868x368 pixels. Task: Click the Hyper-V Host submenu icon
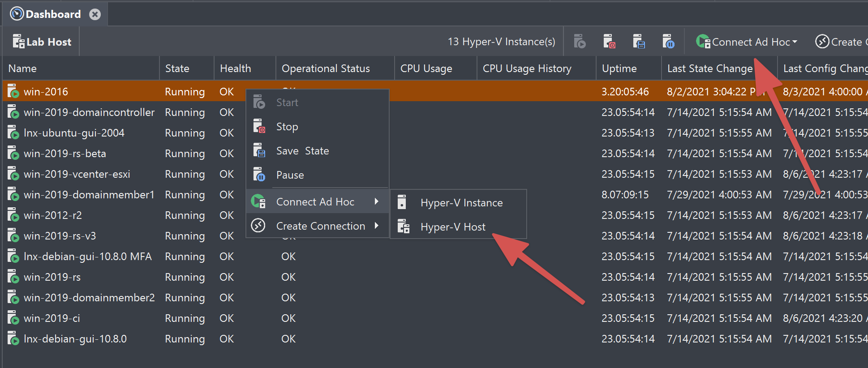[403, 227]
